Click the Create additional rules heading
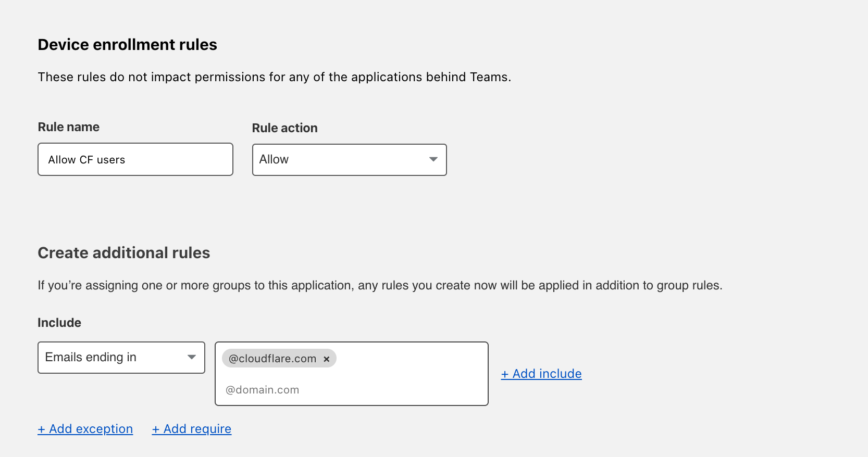This screenshot has width=868, height=457. click(124, 253)
